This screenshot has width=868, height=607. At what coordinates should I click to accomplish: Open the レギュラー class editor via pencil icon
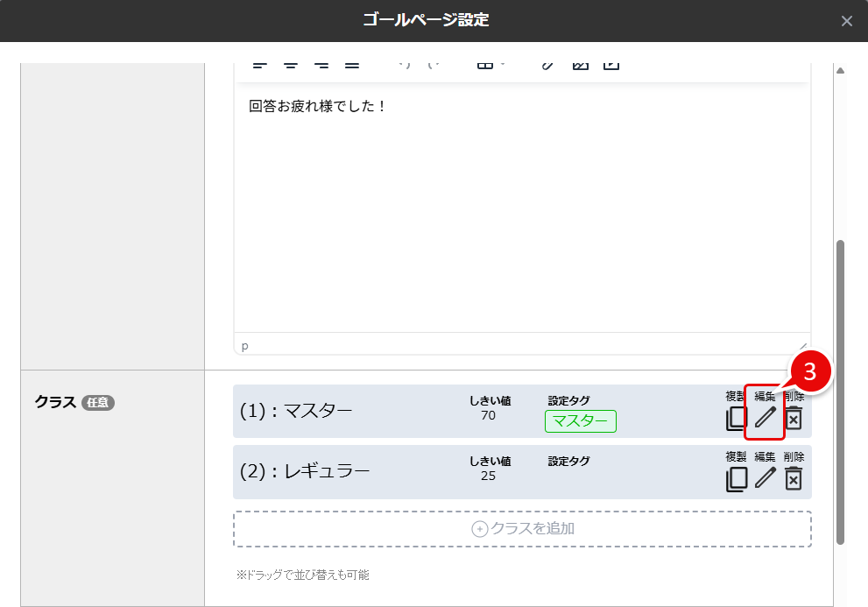pyautogui.click(x=765, y=478)
